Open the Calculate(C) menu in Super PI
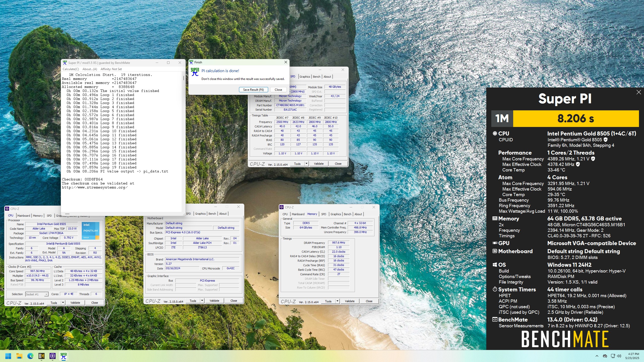The image size is (644, 362). (71, 69)
